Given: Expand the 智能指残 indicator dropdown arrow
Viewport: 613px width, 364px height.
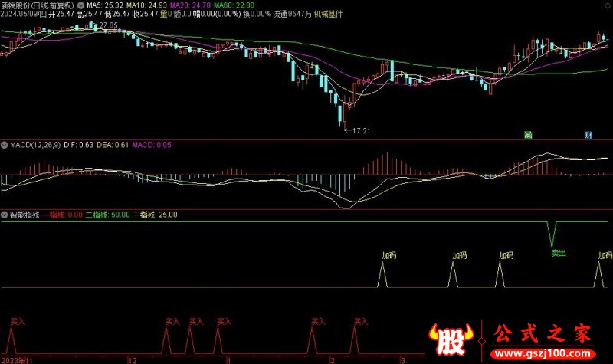Looking at the screenshot, I should [x=5, y=215].
